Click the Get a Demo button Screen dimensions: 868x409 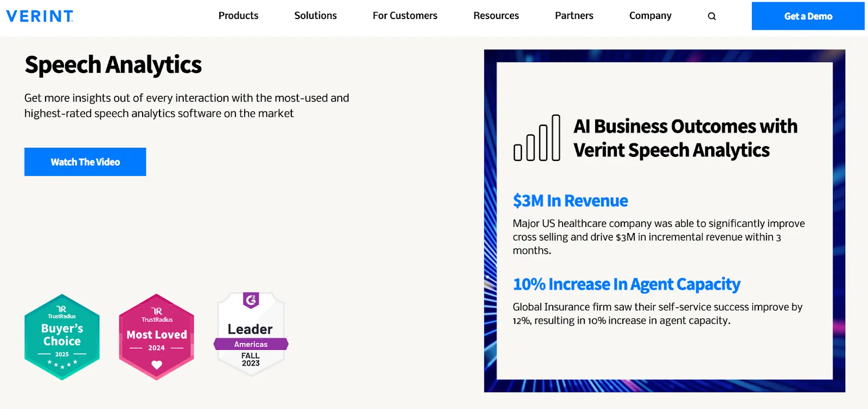(808, 16)
